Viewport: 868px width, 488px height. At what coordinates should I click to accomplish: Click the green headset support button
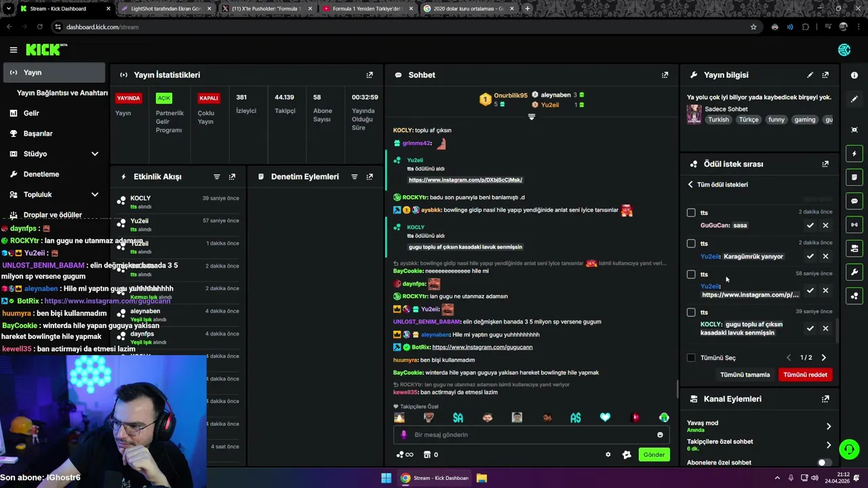[849, 449]
